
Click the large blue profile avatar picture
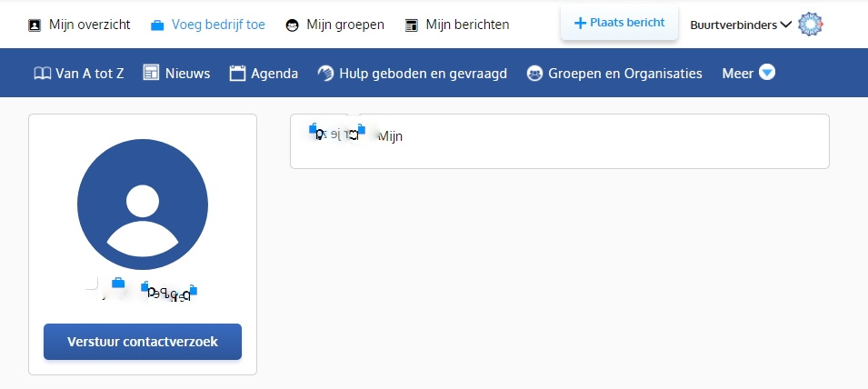coord(143,204)
